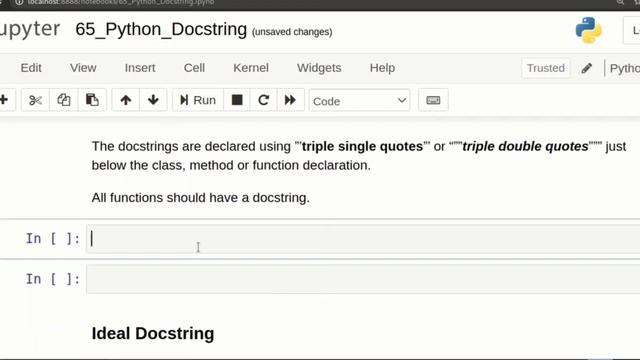Paste cells below icon
The height and width of the screenshot is (360, 640).
pyautogui.click(x=92, y=100)
